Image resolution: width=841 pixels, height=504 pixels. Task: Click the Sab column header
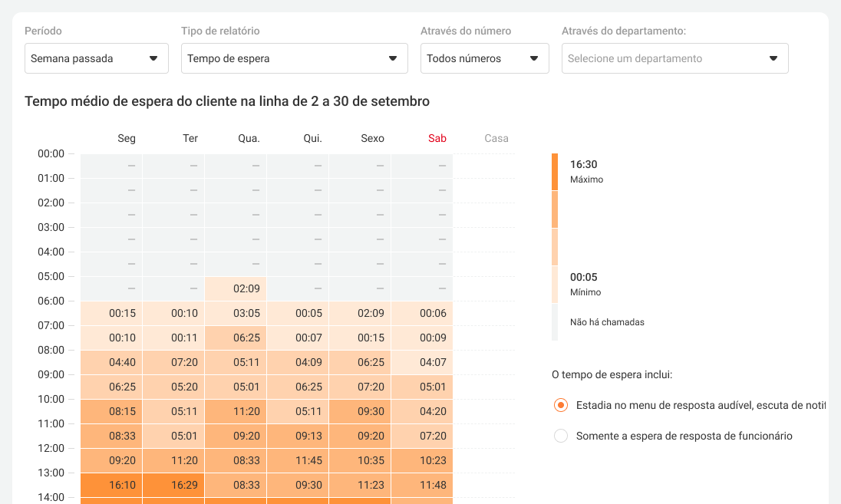tap(437, 139)
